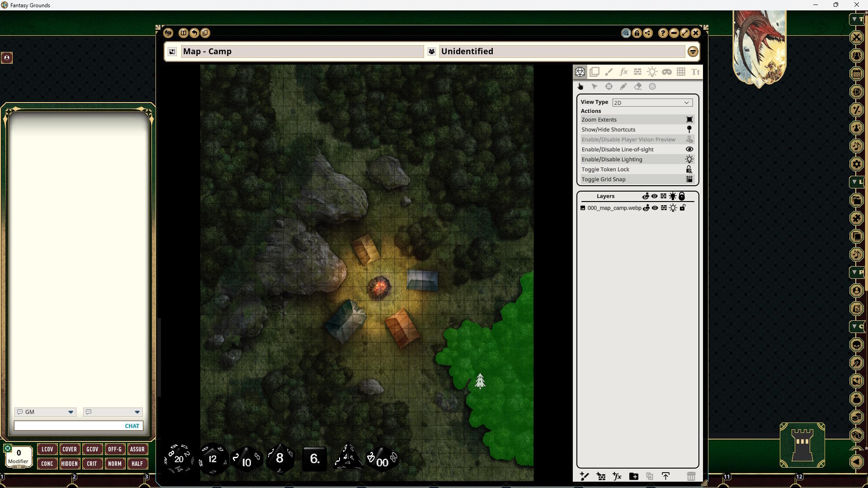Image resolution: width=868 pixels, height=488 pixels.
Task: Click the d6 die
Action: (x=315, y=459)
